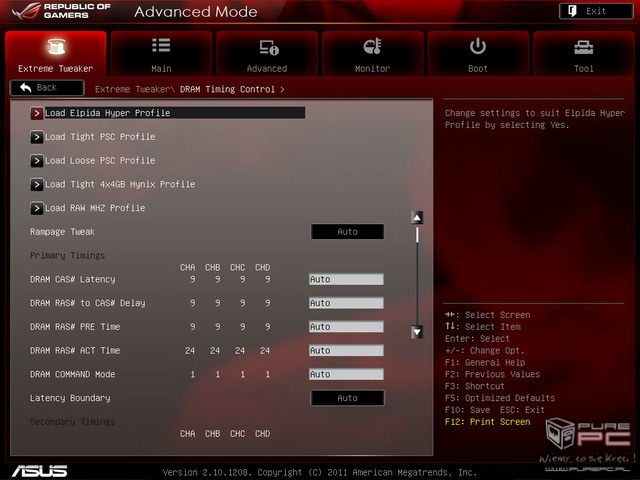Open the Extreme Tweaker tab

click(56, 53)
